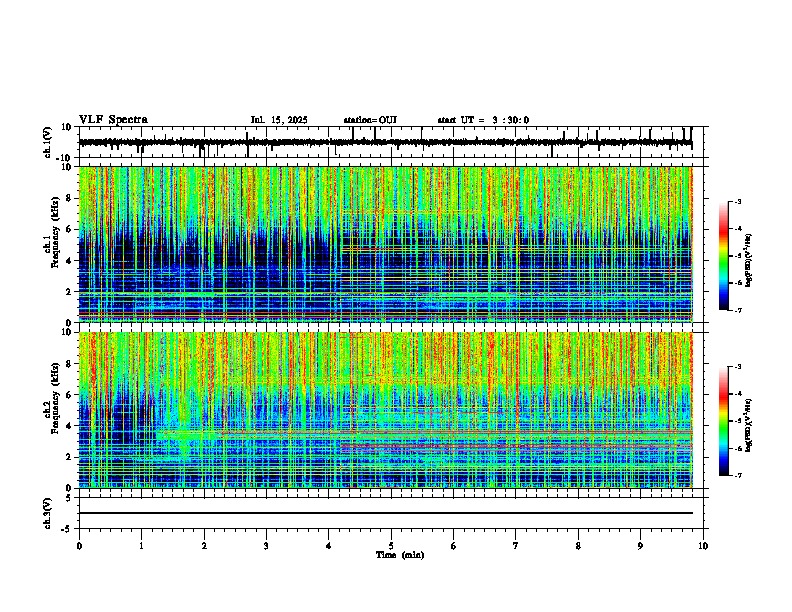Click time axis tick label "0"

[79, 546]
